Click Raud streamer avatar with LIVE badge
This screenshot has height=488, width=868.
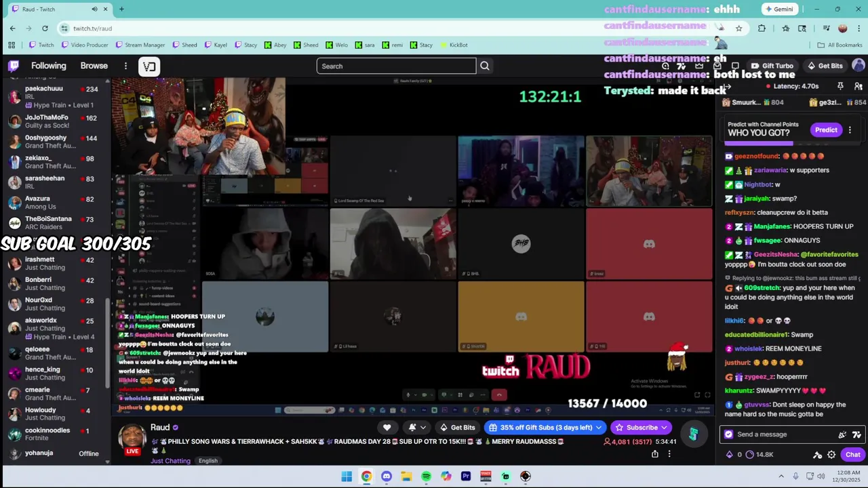pos(133,440)
